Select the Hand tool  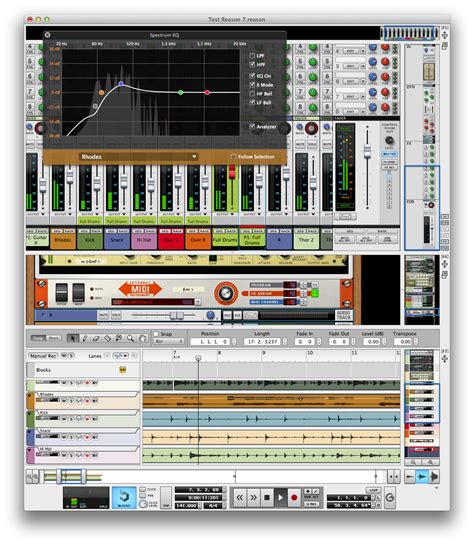click(142, 338)
